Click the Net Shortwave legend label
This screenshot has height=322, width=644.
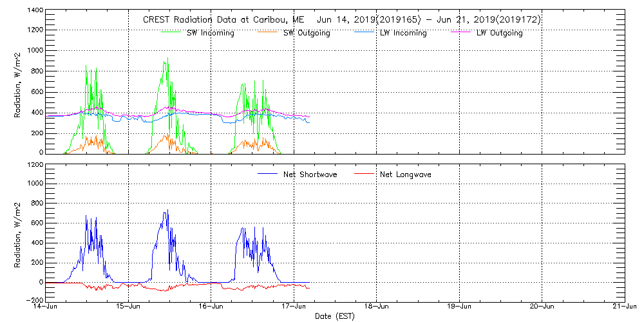[x=310, y=174]
